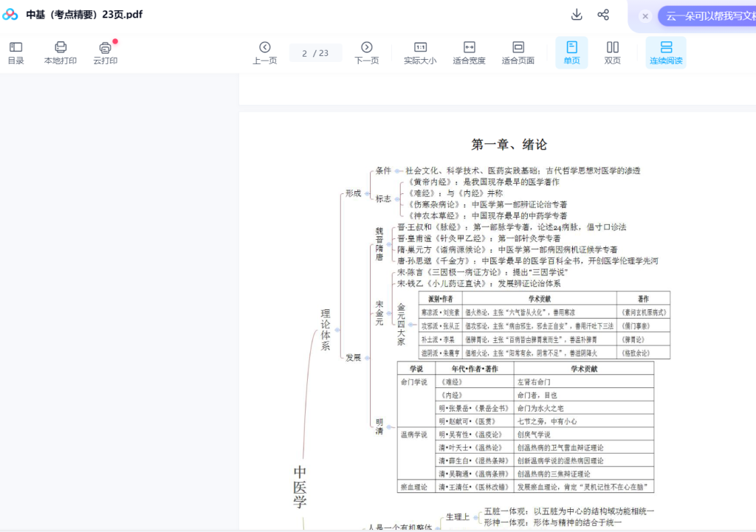Toggle 连续阅读 continuous reading mode
The image size is (756, 532).
coord(666,52)
